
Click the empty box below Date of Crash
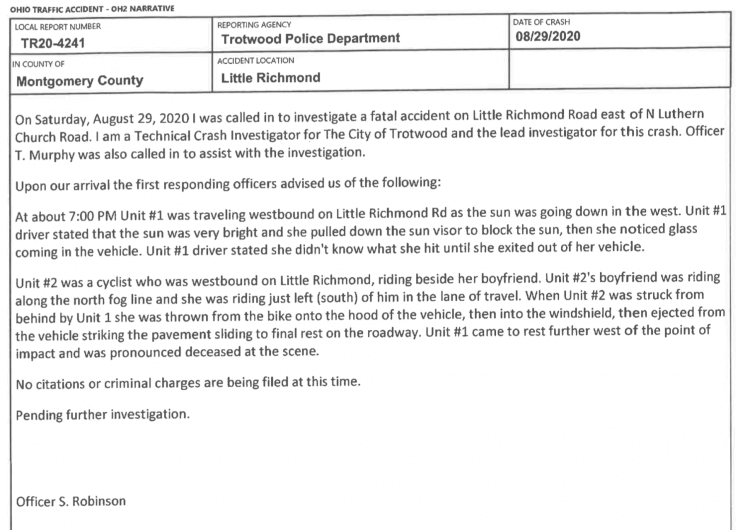620,68
